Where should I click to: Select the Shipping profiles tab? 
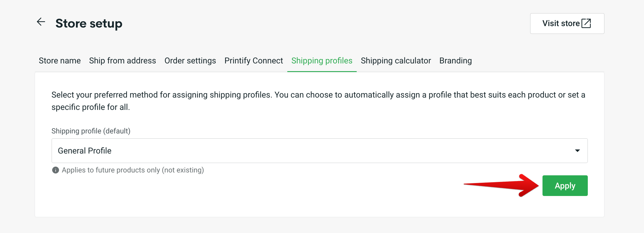322,61
